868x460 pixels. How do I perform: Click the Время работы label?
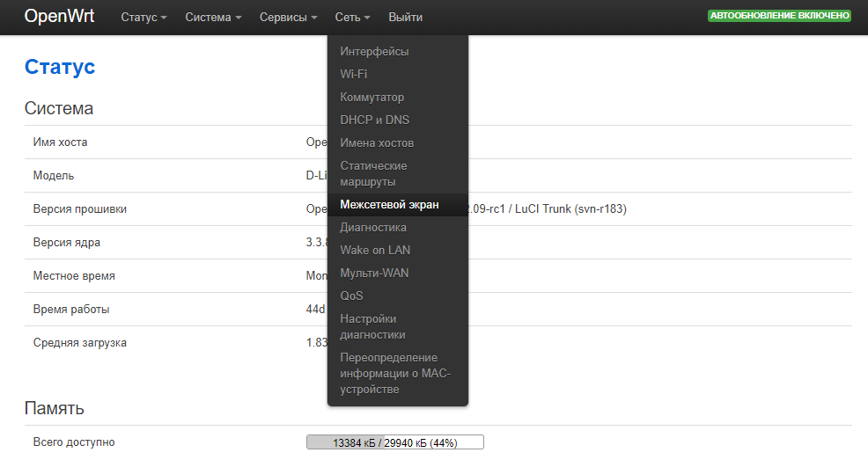(x=70, y=309)
